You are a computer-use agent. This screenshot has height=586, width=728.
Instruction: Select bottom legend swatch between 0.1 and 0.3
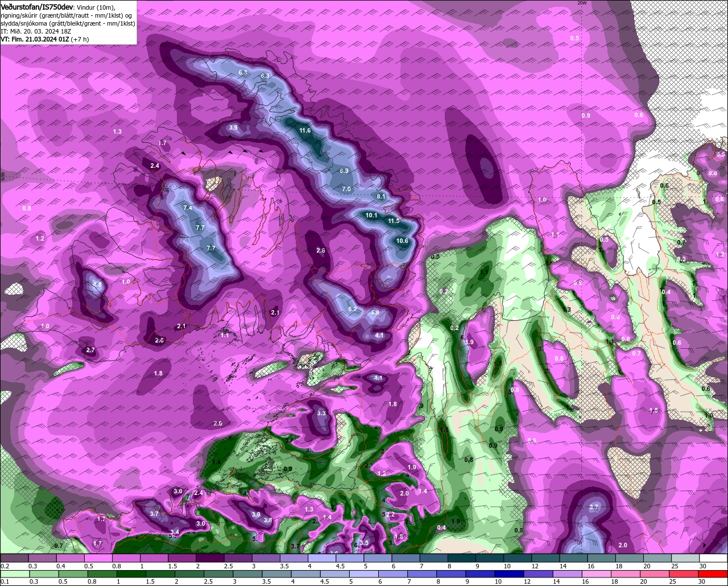click(x=14, y=574)
